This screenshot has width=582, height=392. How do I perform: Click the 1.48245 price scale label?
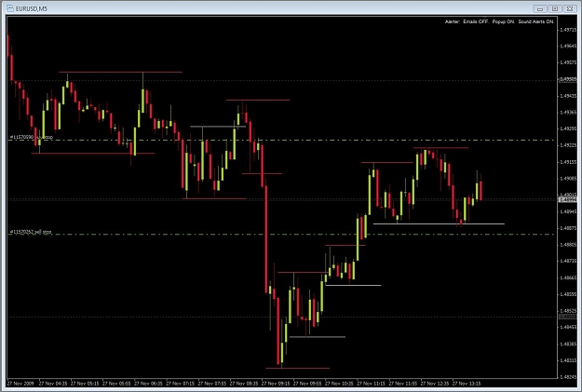[568, 377]
